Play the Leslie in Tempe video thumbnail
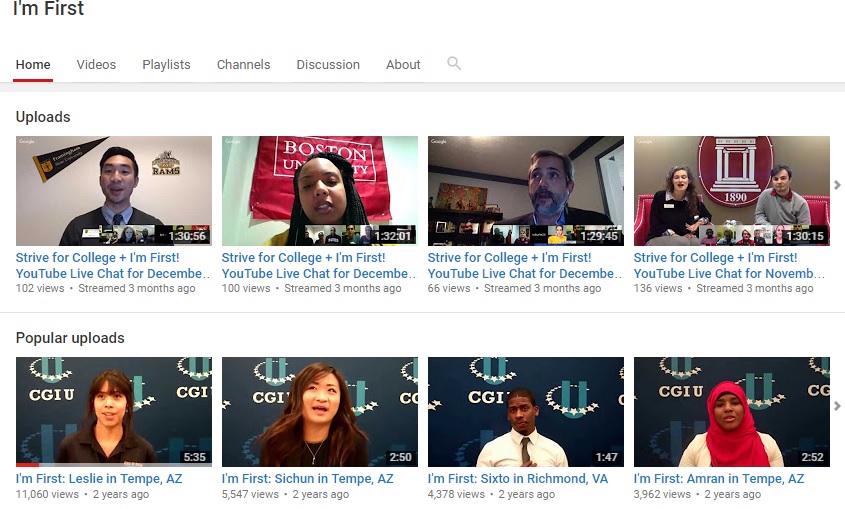Viewport: 845px width, 509px height. (x=114, y=412)
